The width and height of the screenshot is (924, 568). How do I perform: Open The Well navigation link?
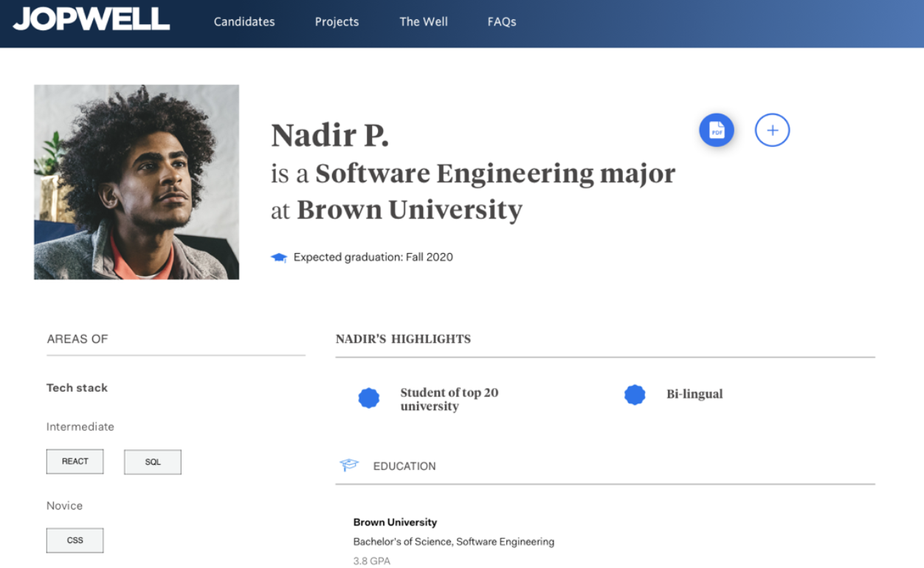(424, 21)
